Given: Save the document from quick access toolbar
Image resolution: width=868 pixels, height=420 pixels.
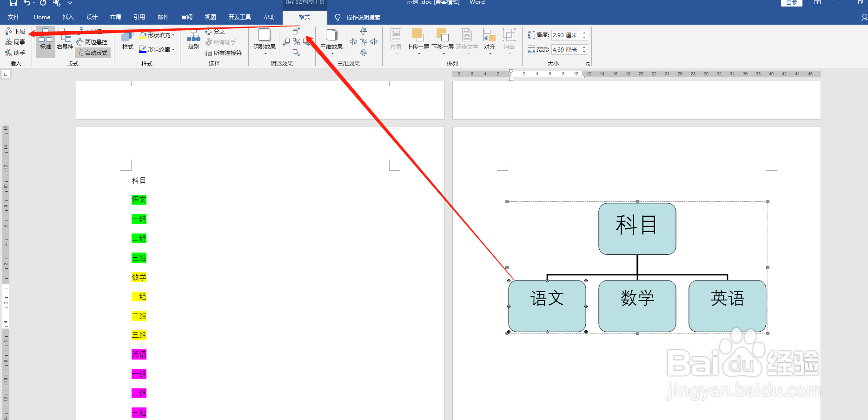Looking at the screenshot, I should pos(13,3).
